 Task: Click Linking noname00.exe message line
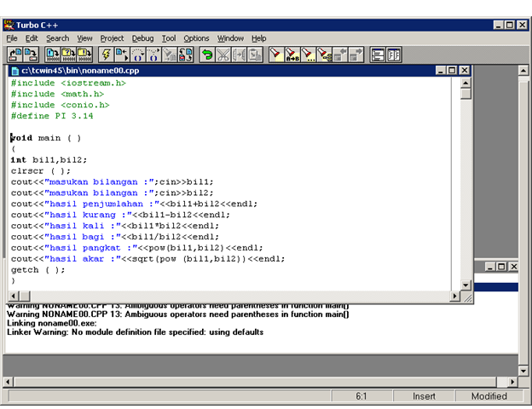point(52,323)
